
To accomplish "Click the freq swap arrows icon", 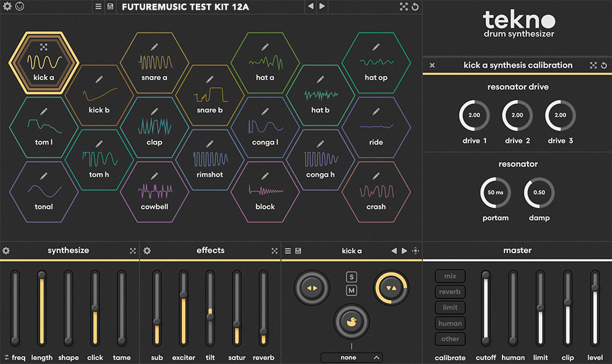I will click(x=7, y=357).
